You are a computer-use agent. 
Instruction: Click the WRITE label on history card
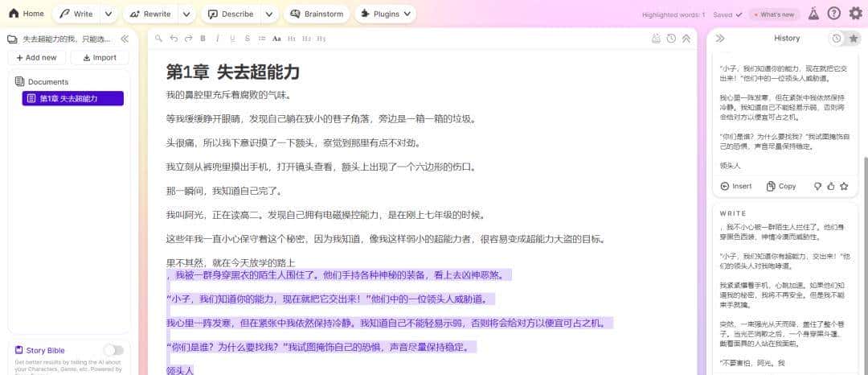(733, 213)
